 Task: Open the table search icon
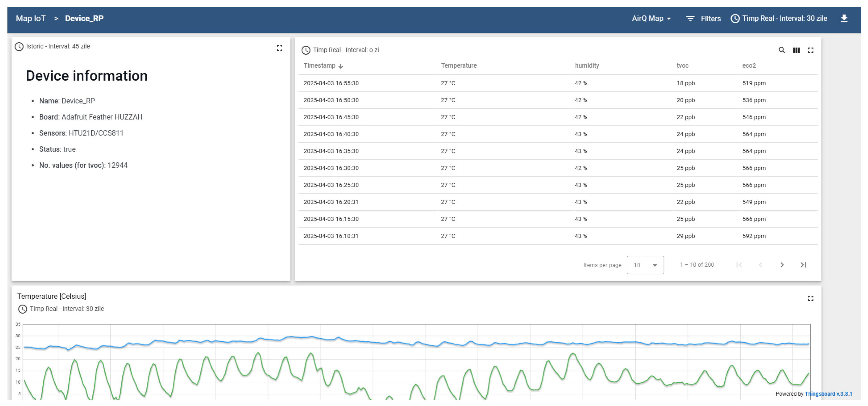tap(782, 50)
